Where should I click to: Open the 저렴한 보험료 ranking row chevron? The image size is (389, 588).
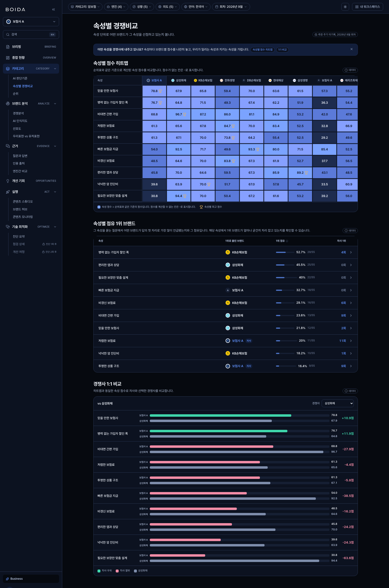point(351,341)
